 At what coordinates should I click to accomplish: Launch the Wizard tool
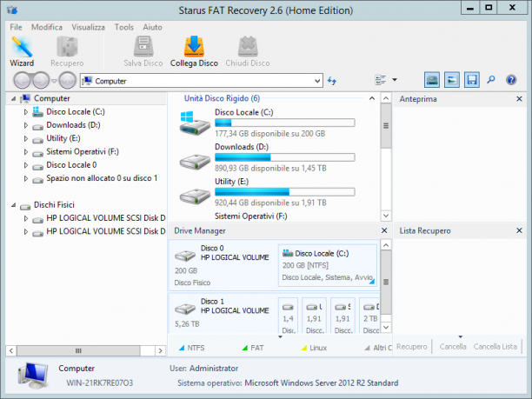coord(22,51)
